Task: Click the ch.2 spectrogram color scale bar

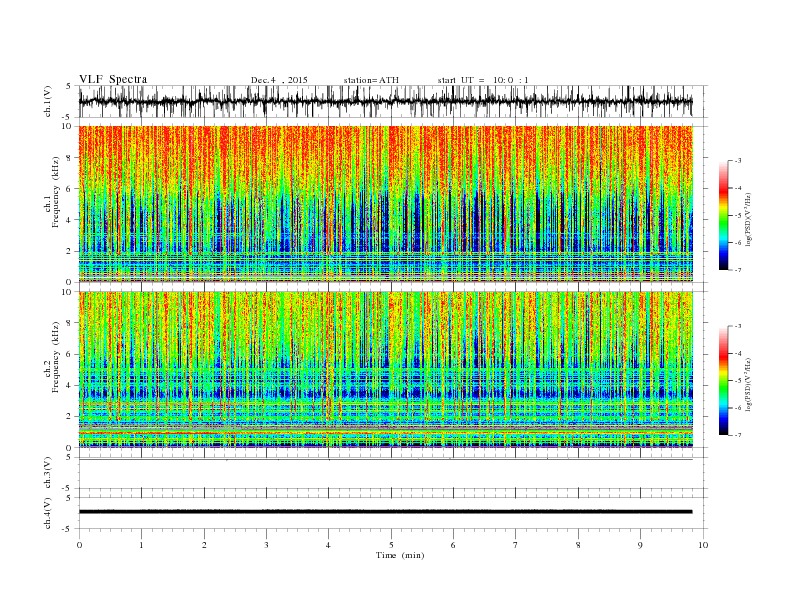Action: click(723, 380)
